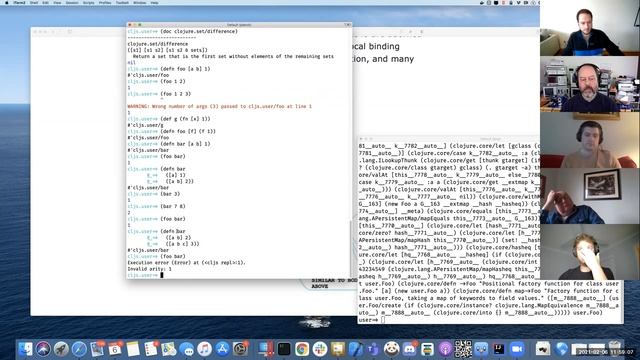Screen dimensions: 640x360
Task: Open the QR code app in dock
Action: 463,349
